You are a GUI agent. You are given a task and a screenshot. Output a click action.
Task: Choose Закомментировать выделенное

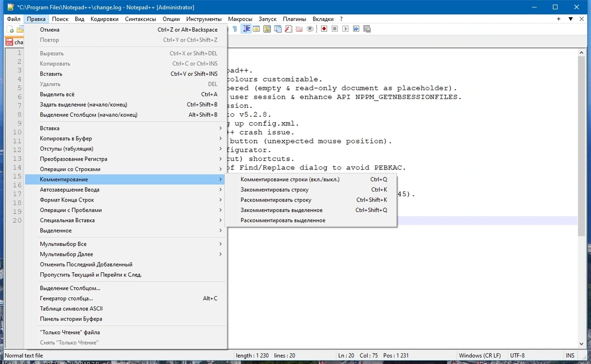coord(311,210)
